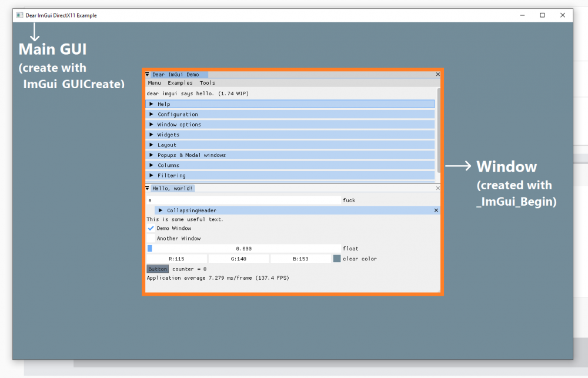The image size is (588, 378).
Task: Click the B:153 color field
Action: pyautogui.click(x=300, y=259)
